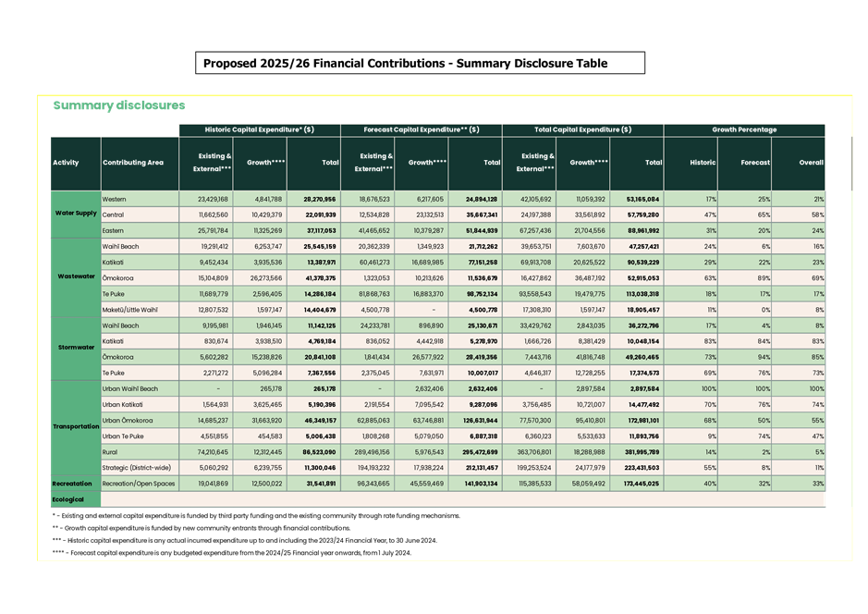
Task: Click the 'Transportation' activity cell
Action: 75,427
